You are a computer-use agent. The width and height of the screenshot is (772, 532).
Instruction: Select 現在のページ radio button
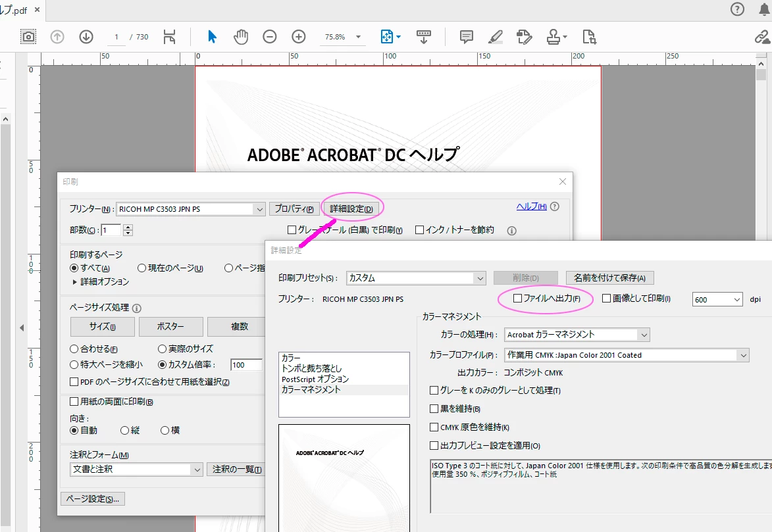tap(142, 268)
